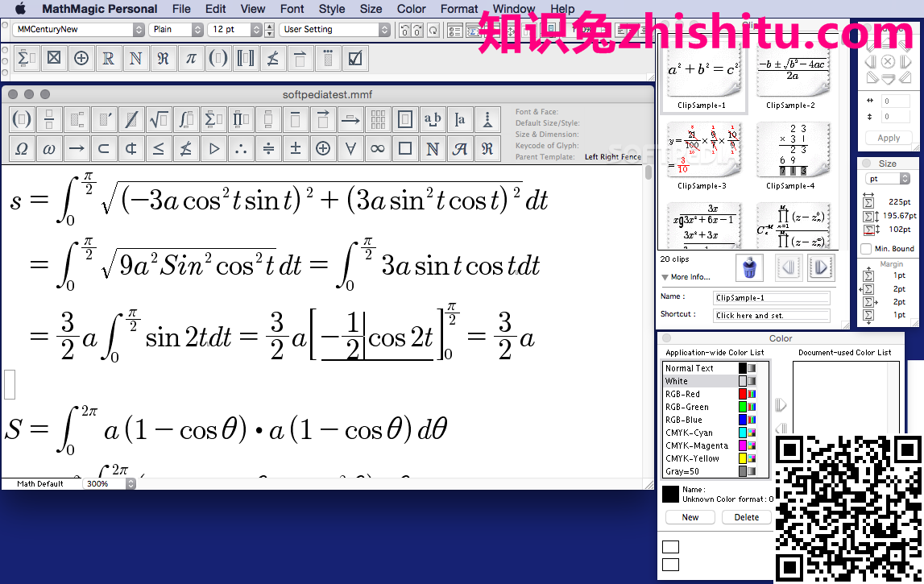
Task: Open the 300% zoom dropdown
Action: [x=110, y=484]
